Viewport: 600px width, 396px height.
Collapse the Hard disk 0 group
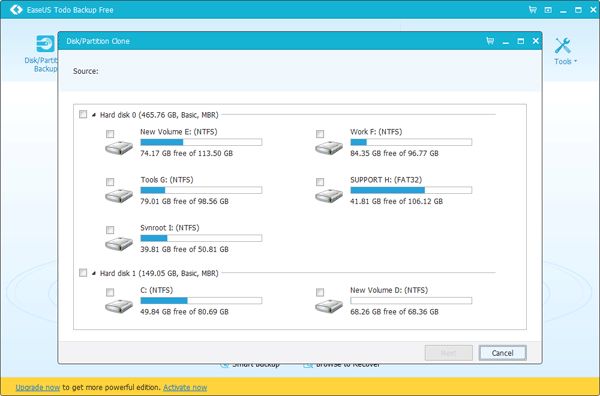(94, 115)
